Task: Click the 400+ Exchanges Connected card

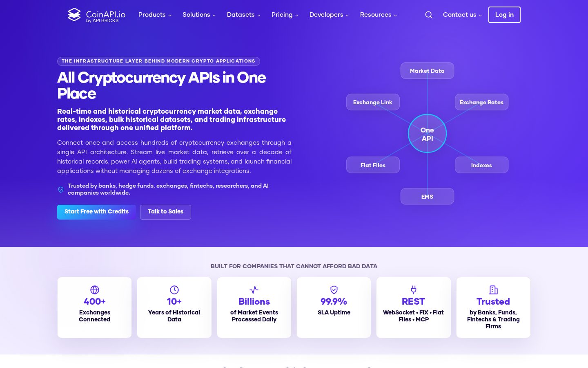Action: pos(95,307)
